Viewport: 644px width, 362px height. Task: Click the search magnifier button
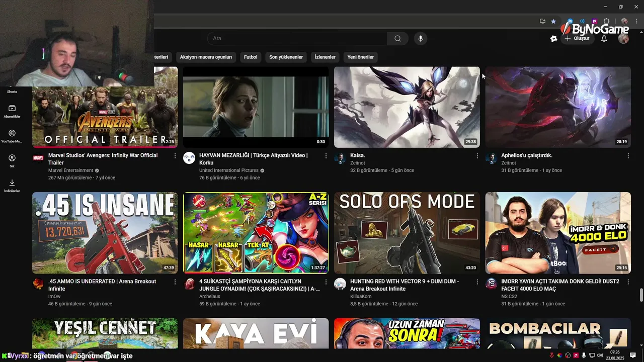click(397, 39)
